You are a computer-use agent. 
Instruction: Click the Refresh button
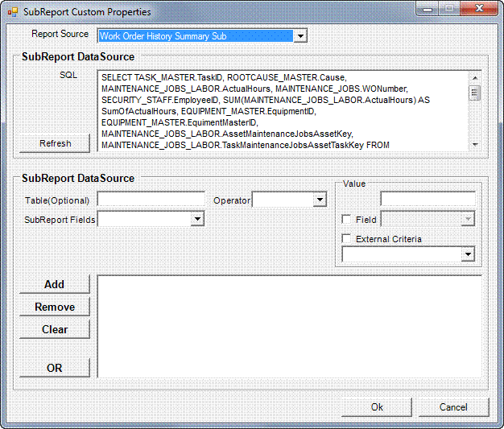point(55,143)
